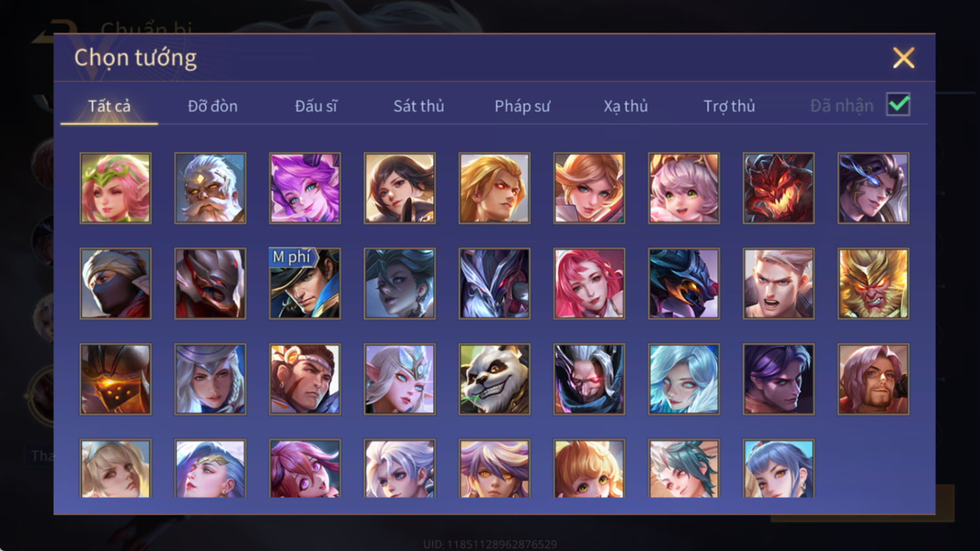
Task: Pick the purple-haired fox girl hero
Action: coord(305,188)
